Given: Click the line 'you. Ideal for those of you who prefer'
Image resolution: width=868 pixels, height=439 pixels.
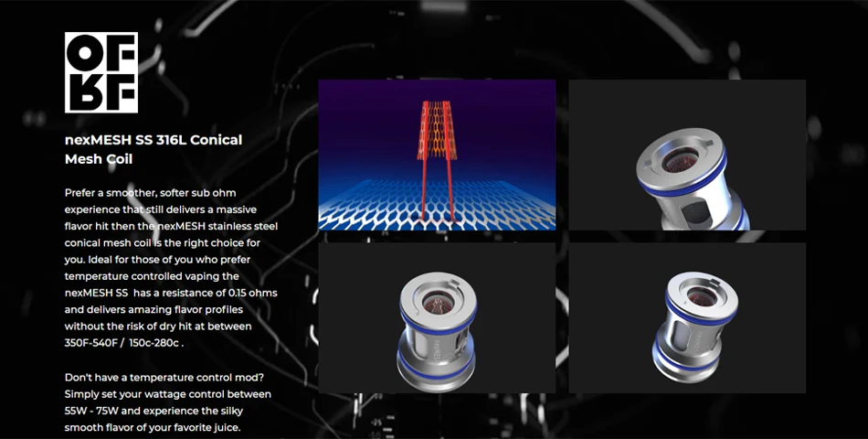Looking at the screenshot, I should tap(158, 260).
